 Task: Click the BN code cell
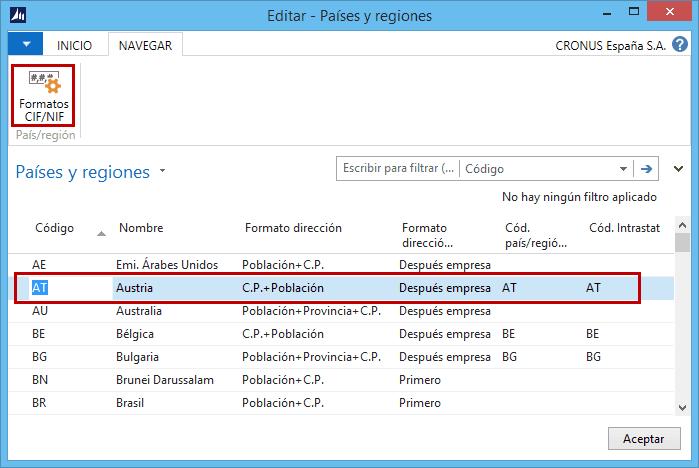(40, 380)
